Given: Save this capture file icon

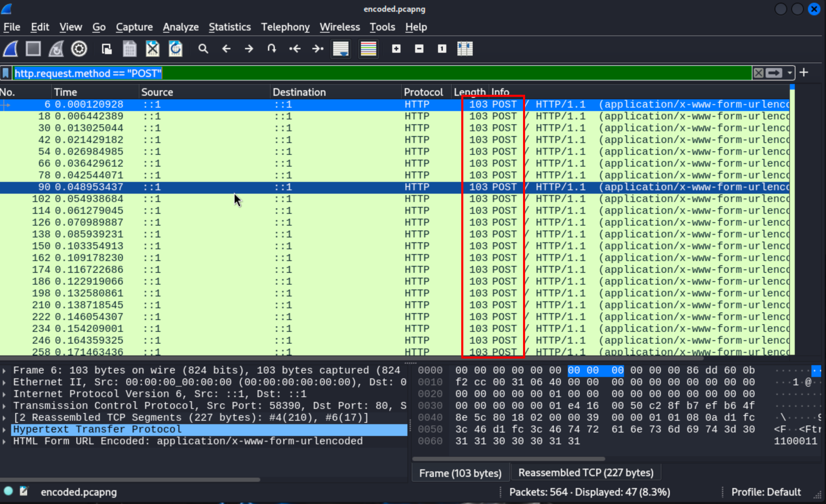Looking at the screenshot, I should point(129,49).
